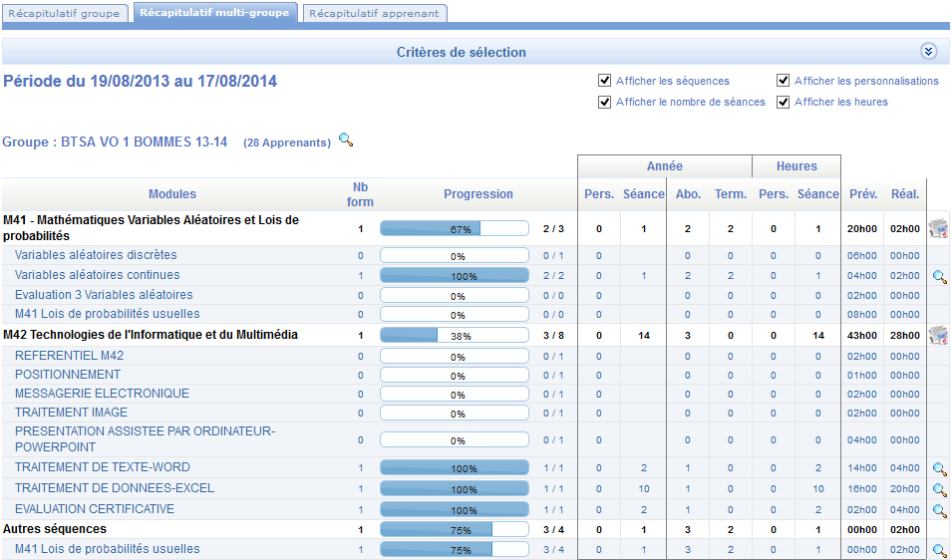This screenshot has width=952, height=560.
Task: Click the 28 Apprenants link
Action: pyautogui.click(x=287, y=143)
